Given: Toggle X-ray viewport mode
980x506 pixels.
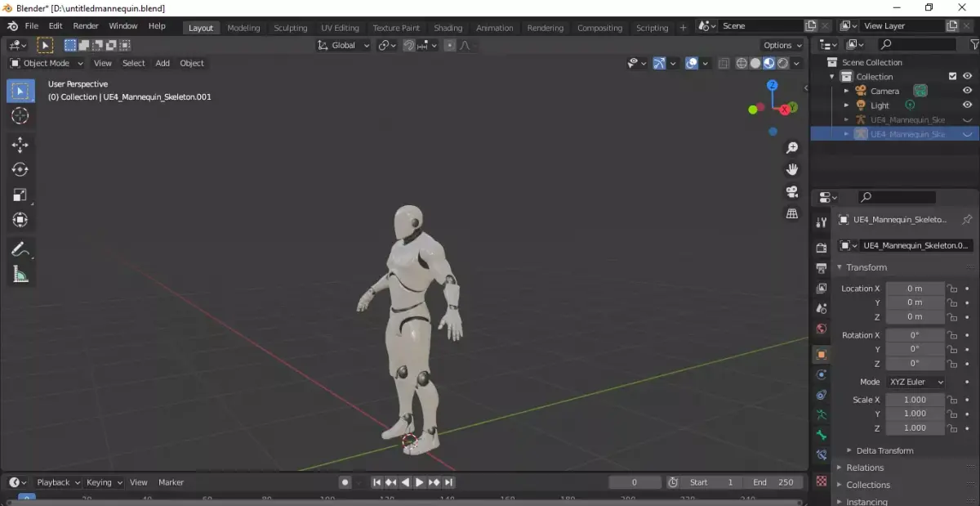Looking at the screenshot, I should click(x=724, y=63).
